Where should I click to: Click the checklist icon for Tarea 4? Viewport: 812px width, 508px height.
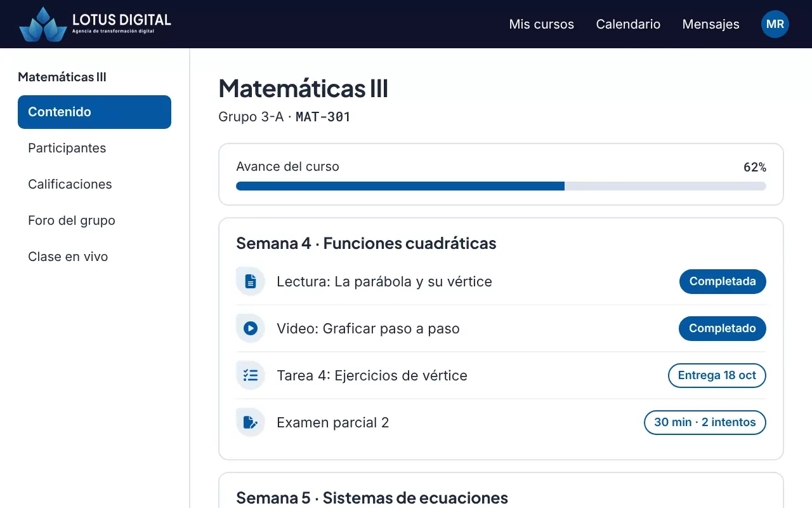click(x=251, y=375)
